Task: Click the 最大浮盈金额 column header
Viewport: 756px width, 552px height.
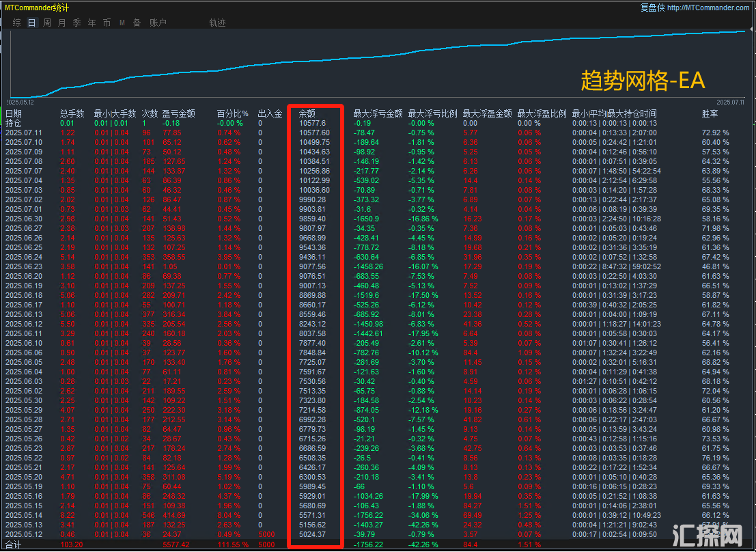Action: [488, 113]
